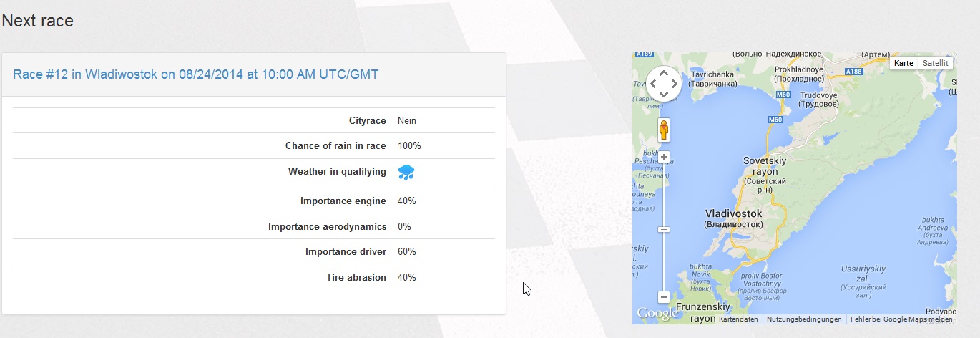The width and height of the screenshot is (980, 338).
Task: Pan the map left with arrow control
Action: [653, 84]
